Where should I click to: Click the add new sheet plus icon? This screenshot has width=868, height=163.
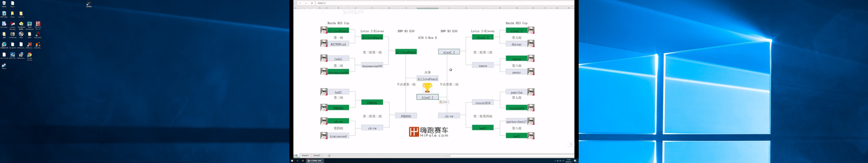[329, 156]
